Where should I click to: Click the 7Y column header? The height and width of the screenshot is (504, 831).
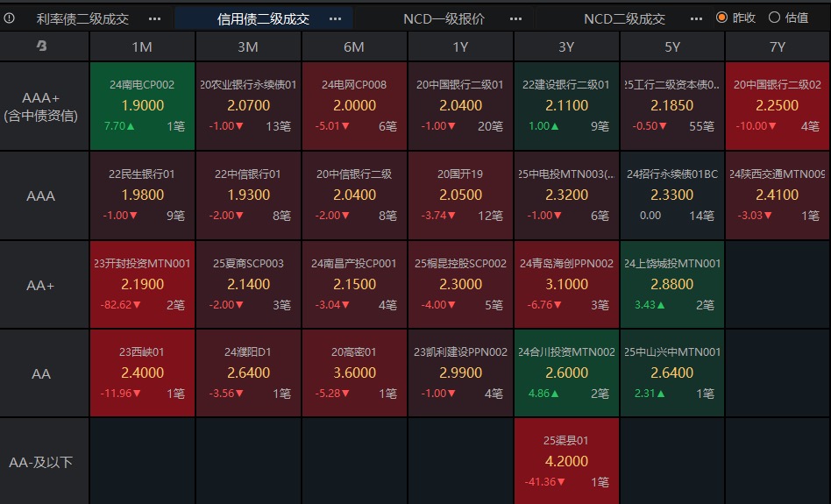[778, 46]
